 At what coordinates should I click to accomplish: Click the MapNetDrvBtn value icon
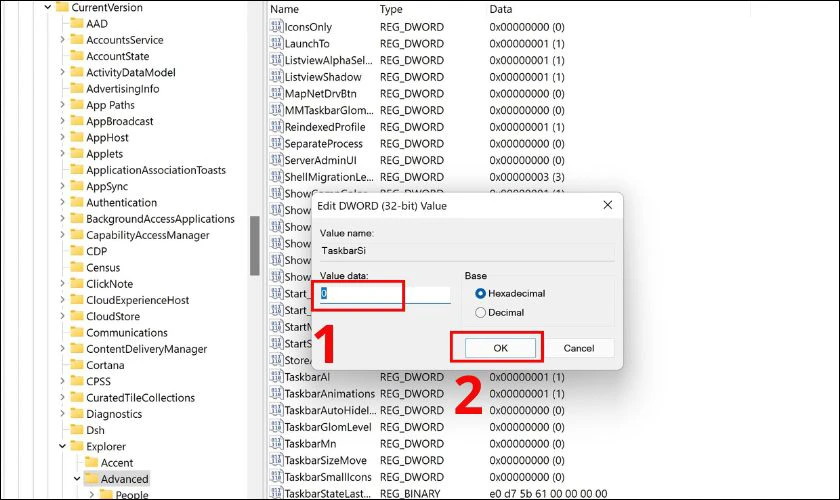276,93
